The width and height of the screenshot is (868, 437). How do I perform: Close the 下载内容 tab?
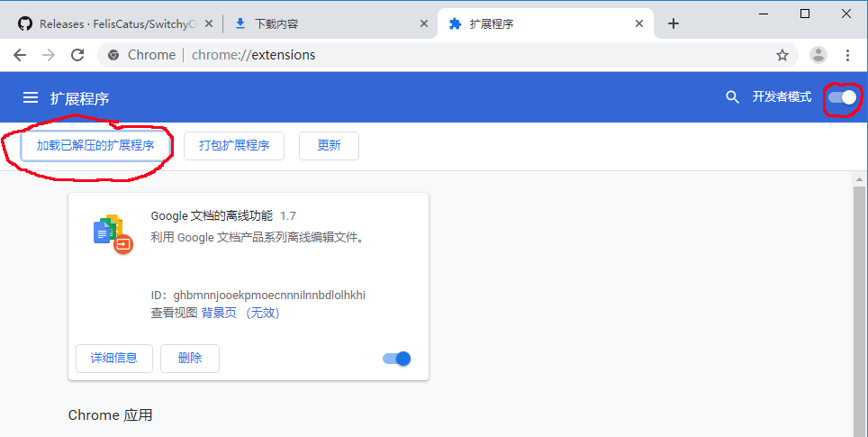(423, 23)
